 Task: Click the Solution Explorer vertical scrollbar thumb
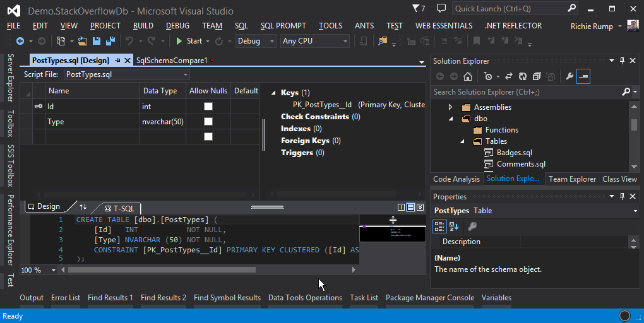[x=634, y=125]
